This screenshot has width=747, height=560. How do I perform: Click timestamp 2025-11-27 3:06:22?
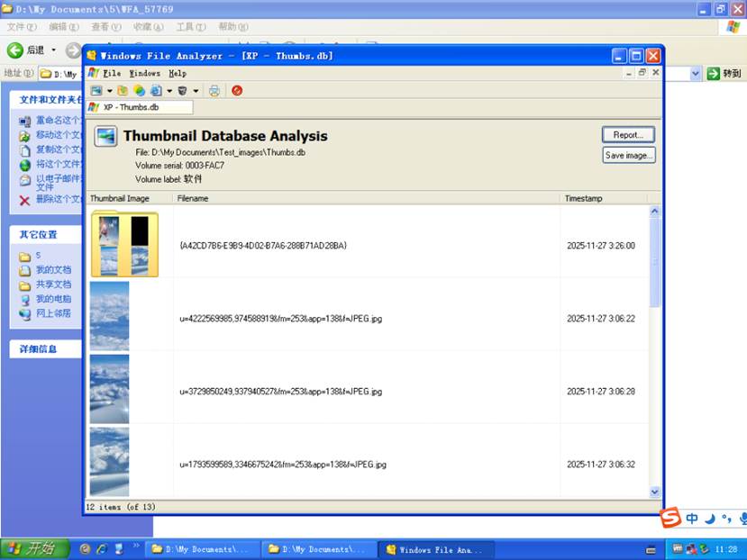pyautogui.click(x=601, y=319)
